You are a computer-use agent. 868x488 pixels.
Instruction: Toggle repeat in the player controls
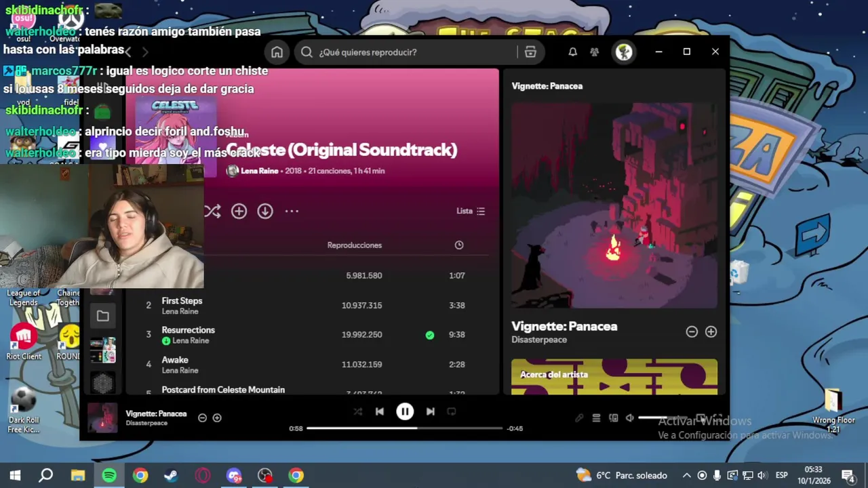452,411
